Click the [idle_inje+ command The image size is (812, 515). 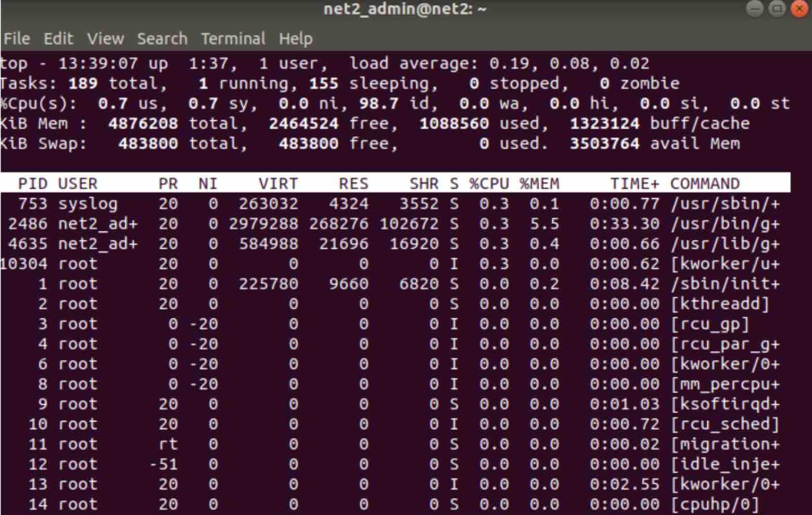click(x=725, y=465)
